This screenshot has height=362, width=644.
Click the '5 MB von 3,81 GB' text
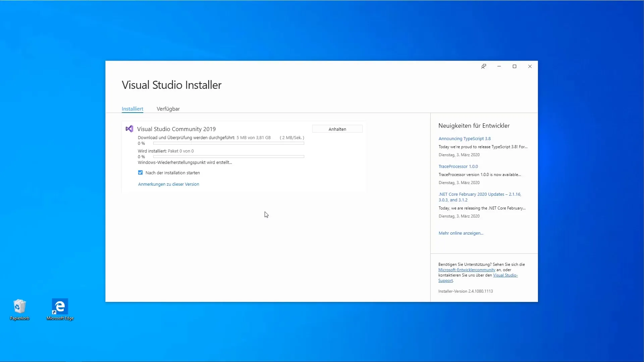[254, 138]
